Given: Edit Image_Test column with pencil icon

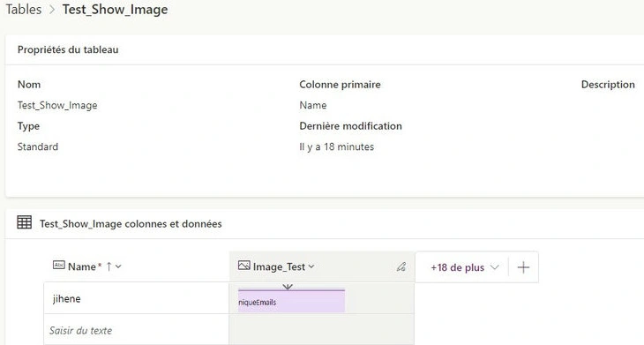Looking at the screenshot, I should coord(401,267).
